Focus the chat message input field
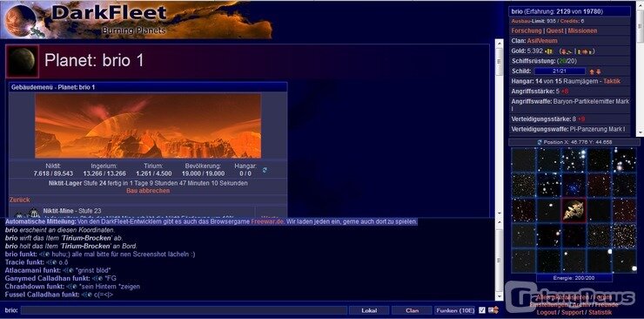The height and width of the screenshot is (319, 644). pos(184,310)
